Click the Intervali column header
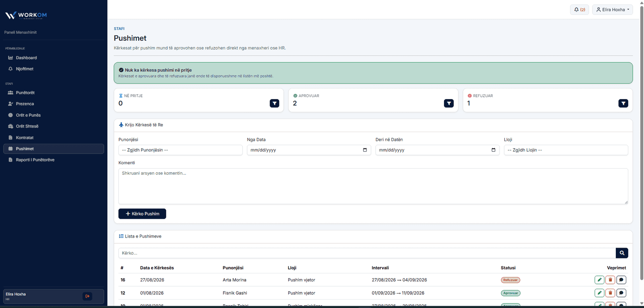This screenshot has width=644, height=308. click(x=380, y=268)
